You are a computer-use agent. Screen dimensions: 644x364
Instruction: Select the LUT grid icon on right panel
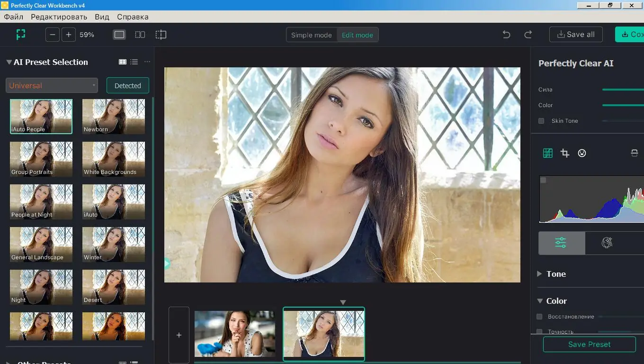[548, 153]
